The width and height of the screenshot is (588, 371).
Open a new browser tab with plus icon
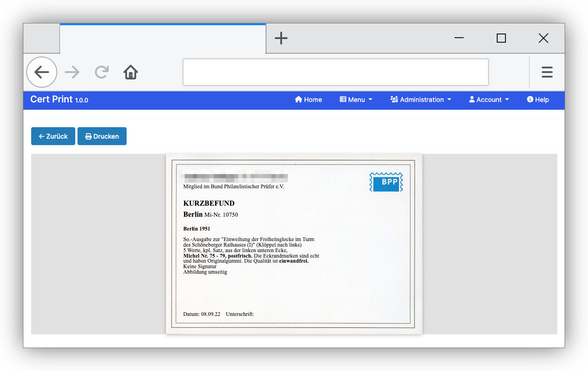coord(281,39)
